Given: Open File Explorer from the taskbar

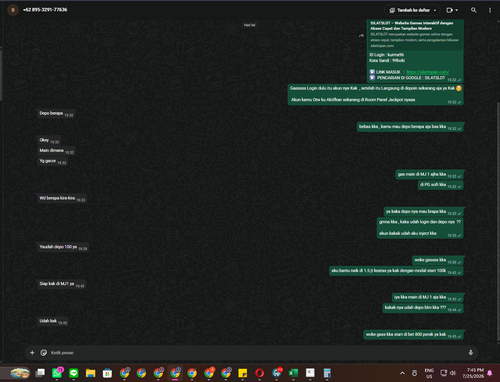Looking at the screenshot, I should click(x=90, y=373).
